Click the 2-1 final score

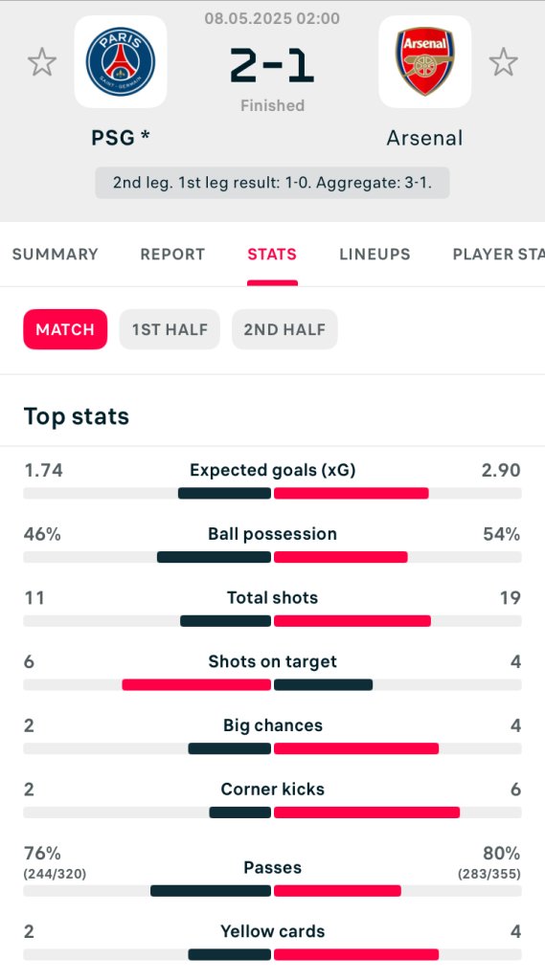[272, 66]
